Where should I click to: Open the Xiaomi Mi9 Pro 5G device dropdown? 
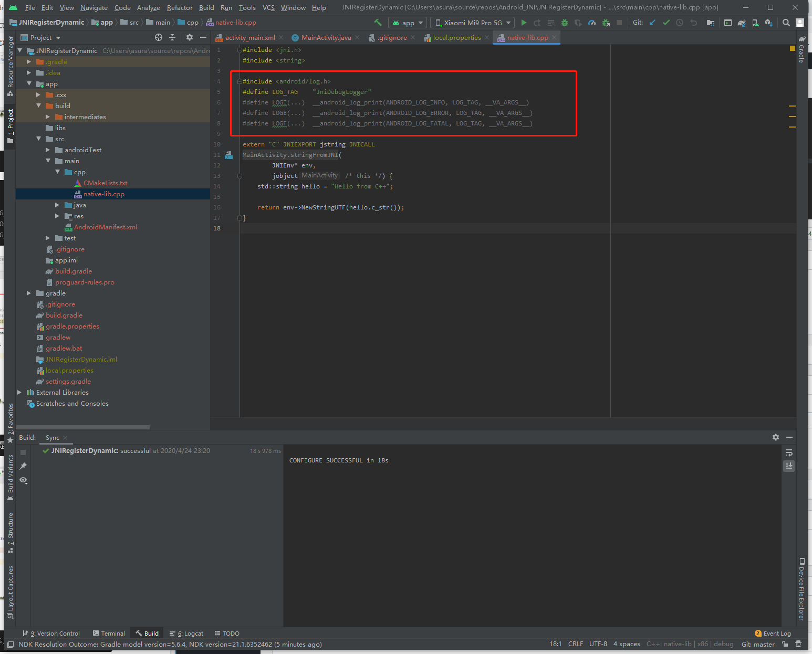(473, 23)
